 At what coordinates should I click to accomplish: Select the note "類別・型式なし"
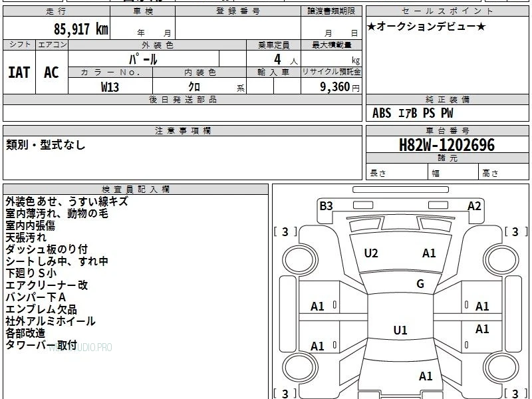coord(45,145)
